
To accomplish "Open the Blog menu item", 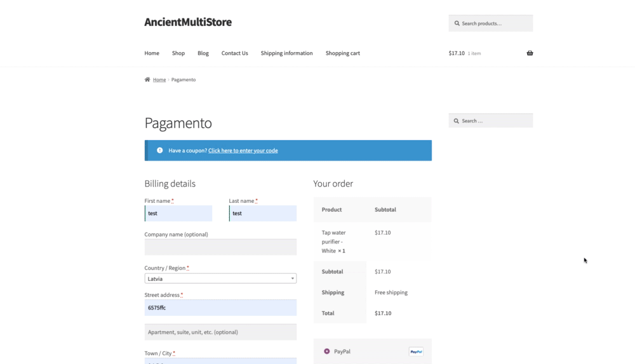I will click(x=203, y=53).
